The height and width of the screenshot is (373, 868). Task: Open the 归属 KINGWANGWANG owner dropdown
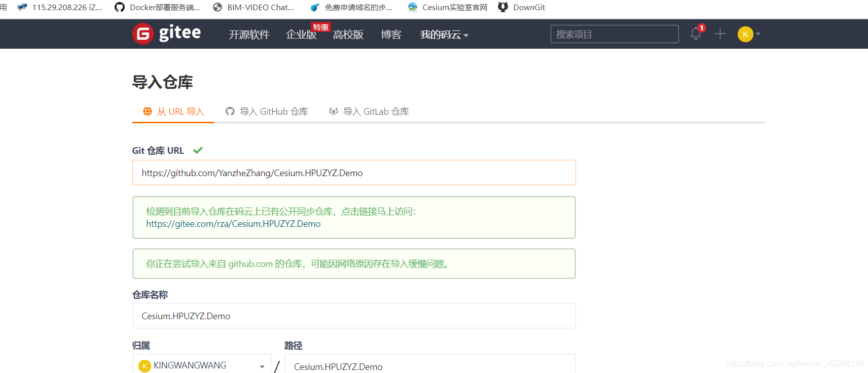(202, 365)
